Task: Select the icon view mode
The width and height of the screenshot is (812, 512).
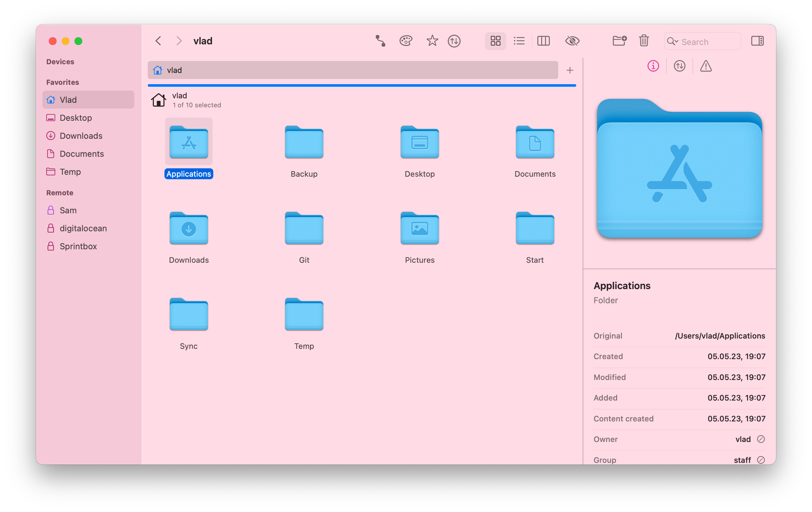Action: click(496, 40)
